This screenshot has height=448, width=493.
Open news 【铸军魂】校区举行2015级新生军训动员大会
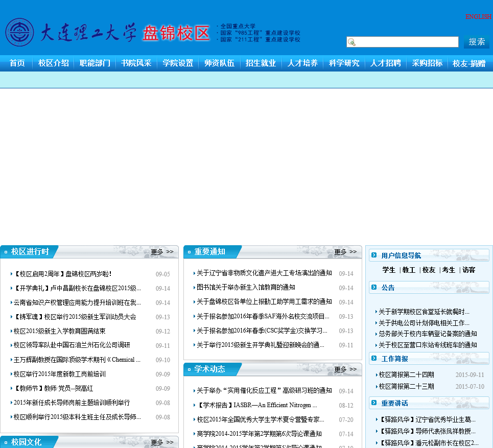pos(75,317)
